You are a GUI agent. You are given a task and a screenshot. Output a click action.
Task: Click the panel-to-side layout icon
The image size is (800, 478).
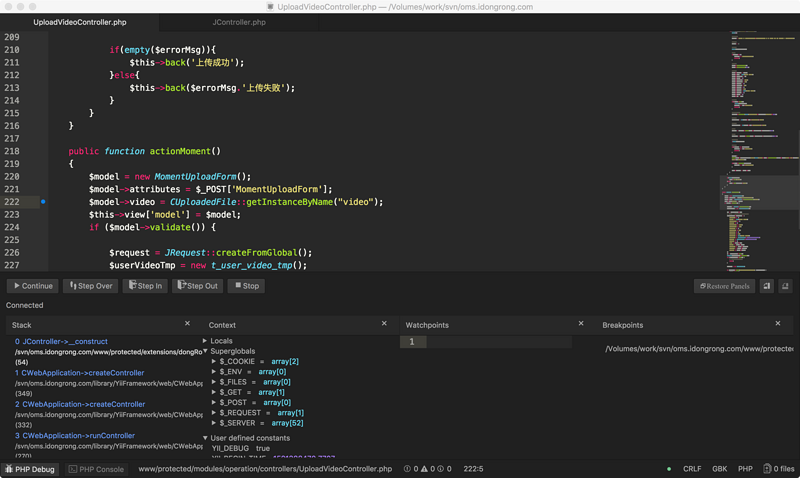[x=767, y=286]
